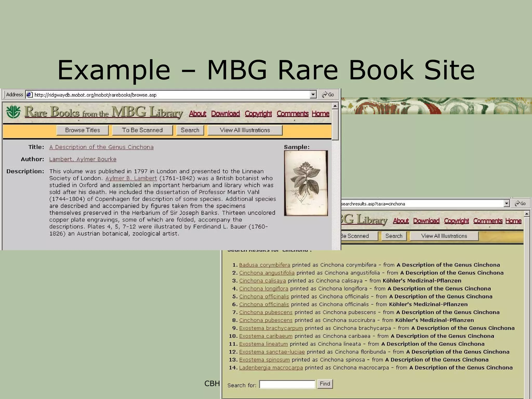Open Aylmer B. Lambert link in description
This screenshot has width=532, height=399.
coord(131,178)
